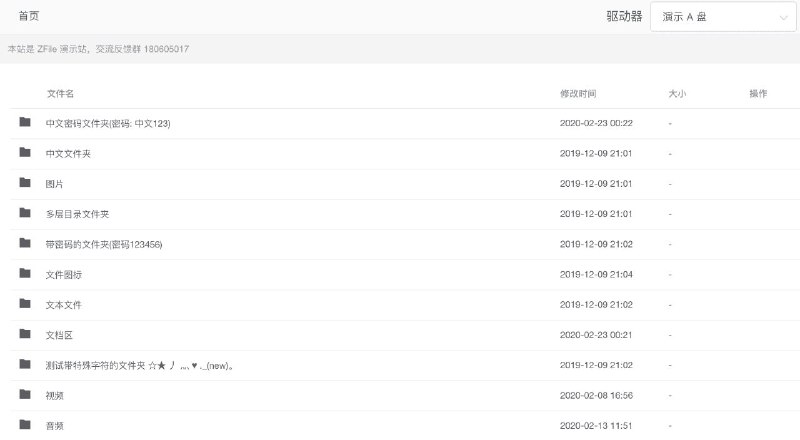Open the 视频 folder name
This screenshot has height=440, width=800.
point(54,396)
